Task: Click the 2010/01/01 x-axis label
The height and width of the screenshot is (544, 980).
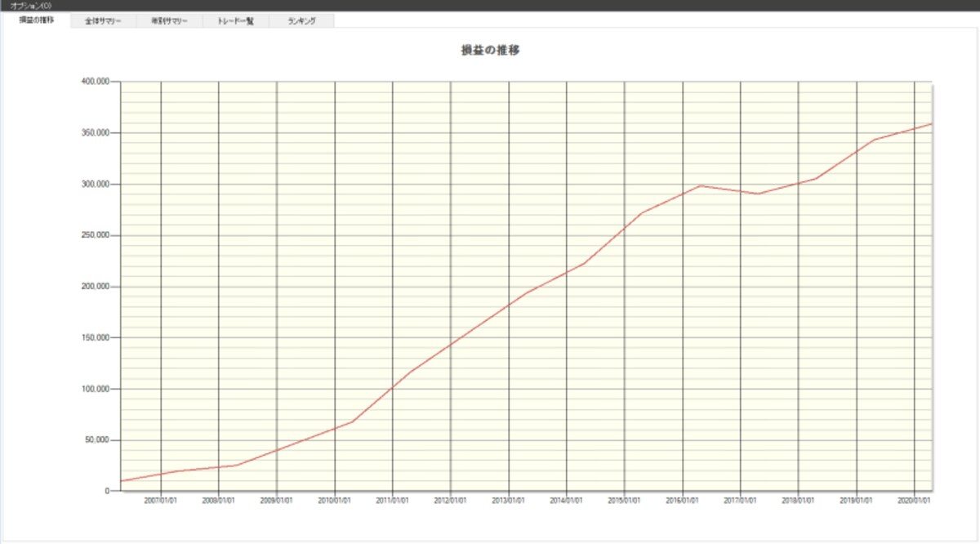Action: tap(335, 500)
